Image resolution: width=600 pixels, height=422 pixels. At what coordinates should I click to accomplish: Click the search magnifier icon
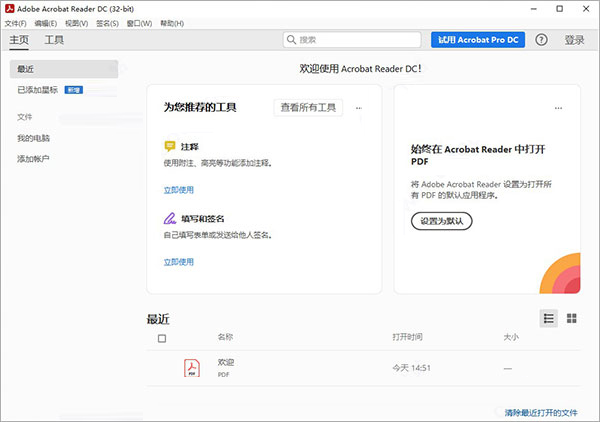click(x=292, y=40)
